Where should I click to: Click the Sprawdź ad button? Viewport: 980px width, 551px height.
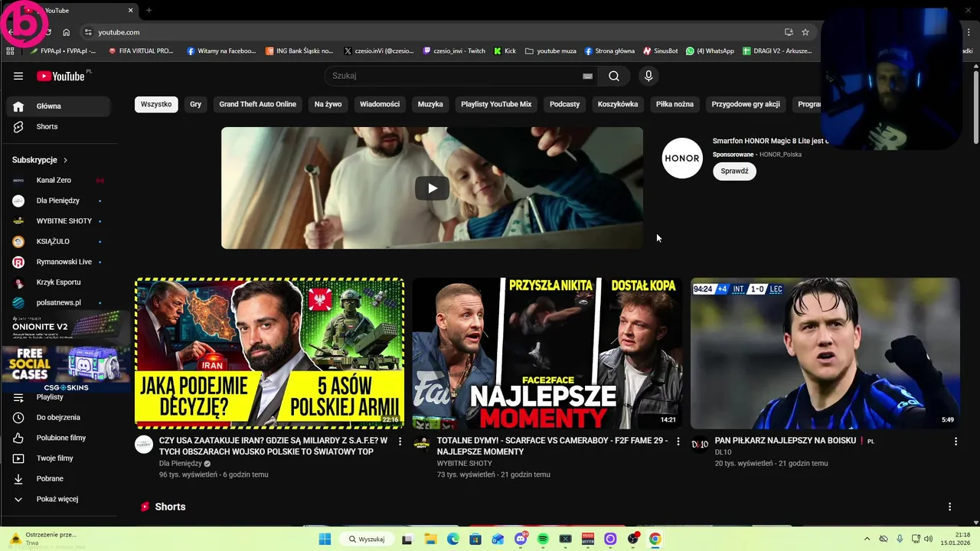click(x=734, y=171)
